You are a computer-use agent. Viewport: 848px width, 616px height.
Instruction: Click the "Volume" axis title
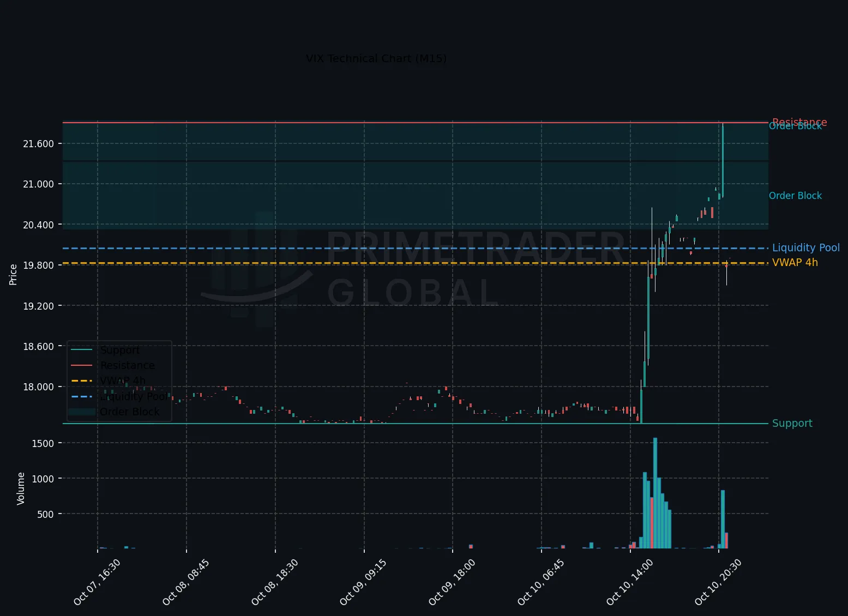point(21,488)
